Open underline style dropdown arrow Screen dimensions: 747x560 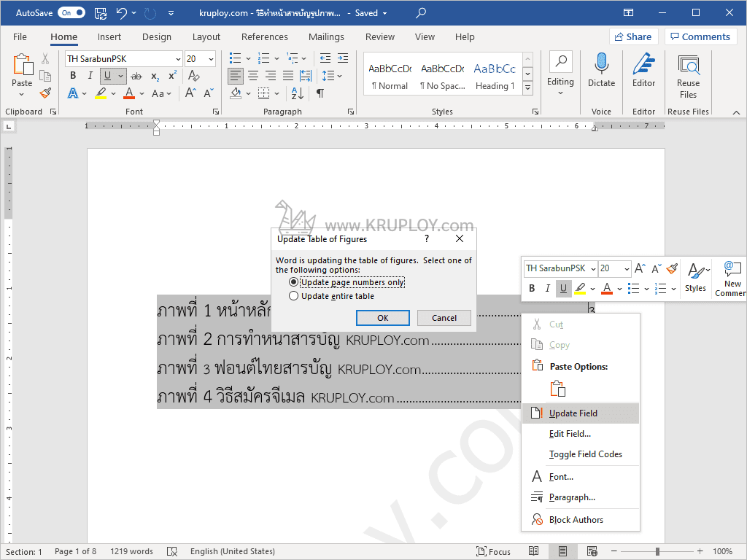pyautogui.click(x=121, y=76)
